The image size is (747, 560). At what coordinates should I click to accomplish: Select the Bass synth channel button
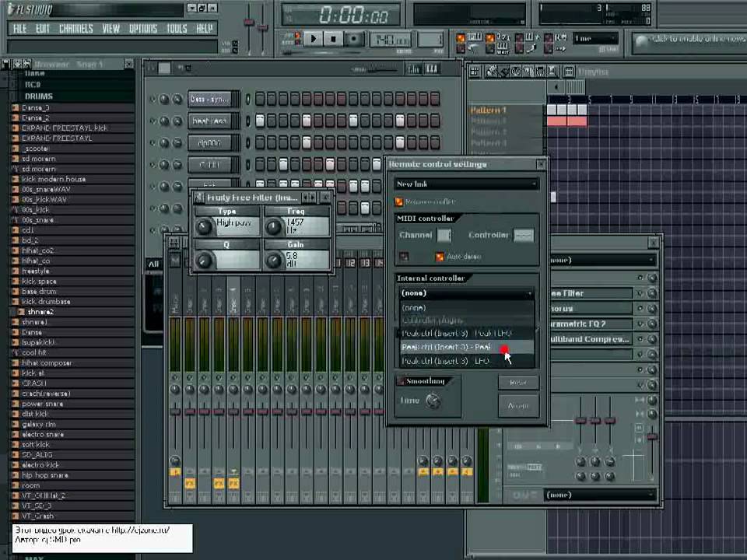point(211,99)
